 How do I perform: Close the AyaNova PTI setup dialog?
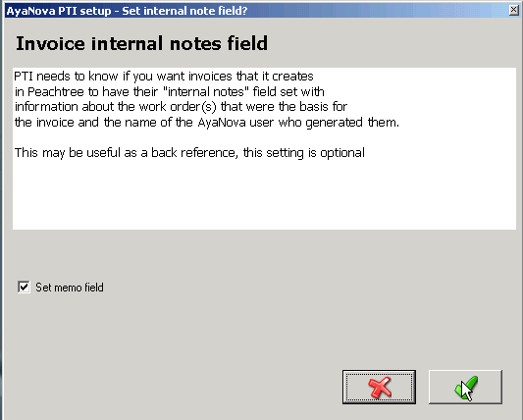click(x=513, y=11)
